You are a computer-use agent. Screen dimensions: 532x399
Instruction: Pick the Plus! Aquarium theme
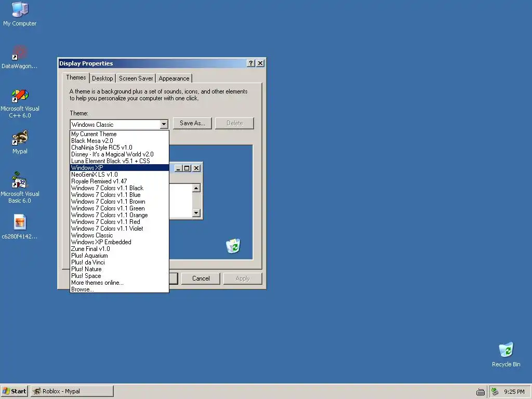coord(119,256)
